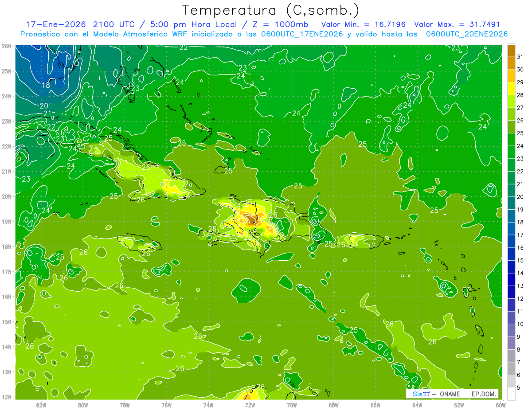Click the '68W' longitude axis label
This screenshot has width=532, height=411.
pos(334,405)
